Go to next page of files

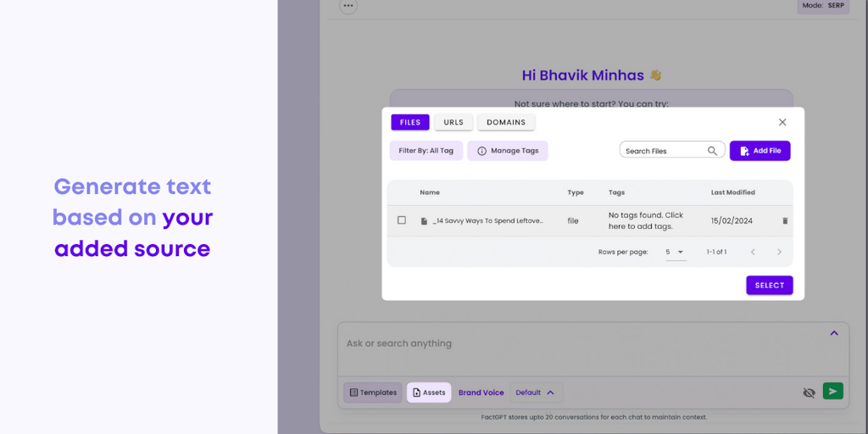(779, 252)
